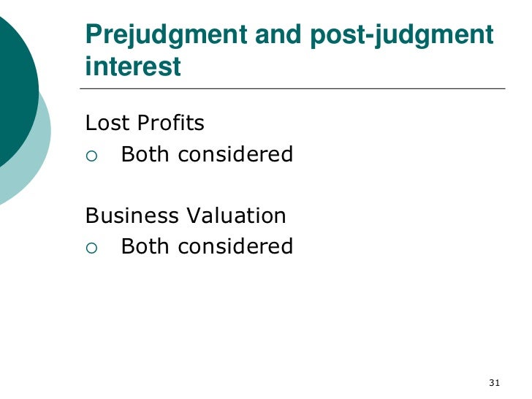The width and height of the screenshot is (532, 399).
Task: Click the word 'Prejudgment' in the title
Action: (167, 36)
